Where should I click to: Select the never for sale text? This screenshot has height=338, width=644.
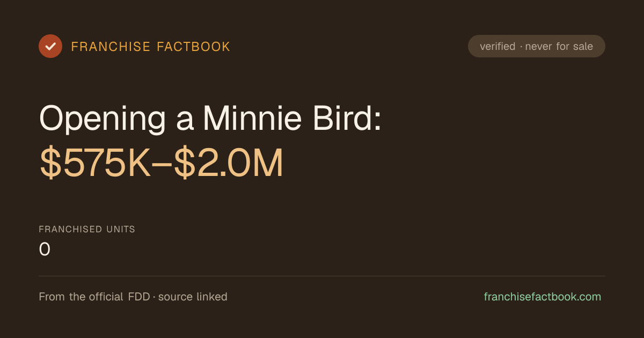point(559,47)
